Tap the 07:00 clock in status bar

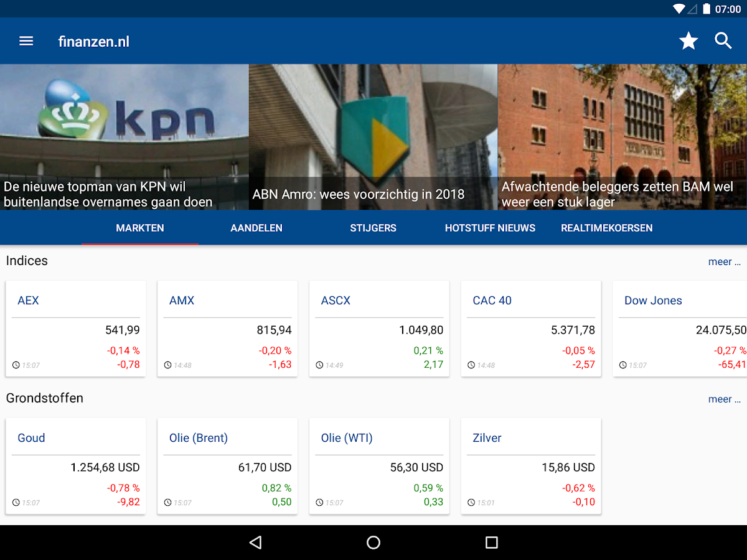(728, 9)
